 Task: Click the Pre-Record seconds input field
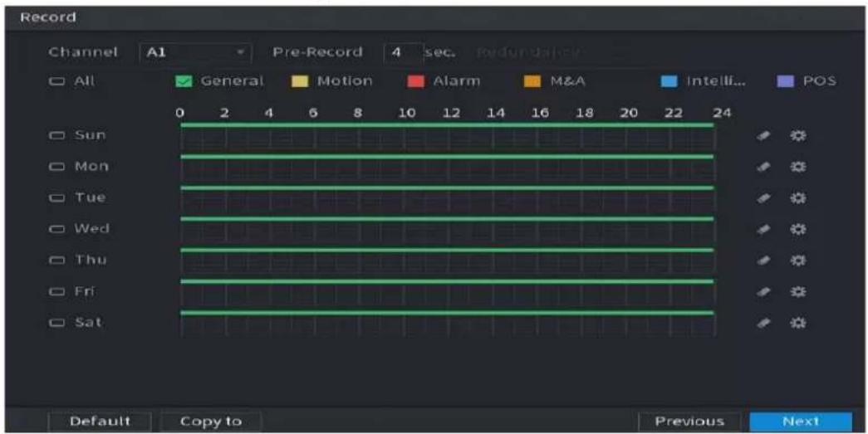click(403, 52)
